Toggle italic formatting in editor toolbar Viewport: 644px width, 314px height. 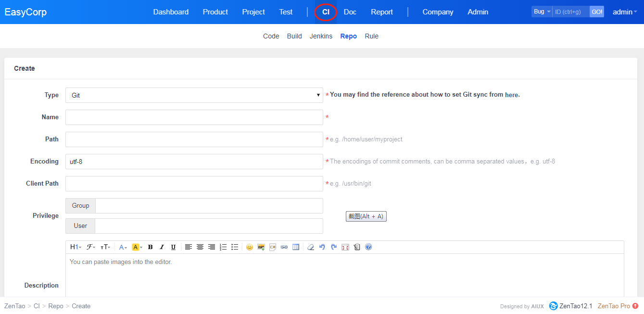click(x=162, y=247)
